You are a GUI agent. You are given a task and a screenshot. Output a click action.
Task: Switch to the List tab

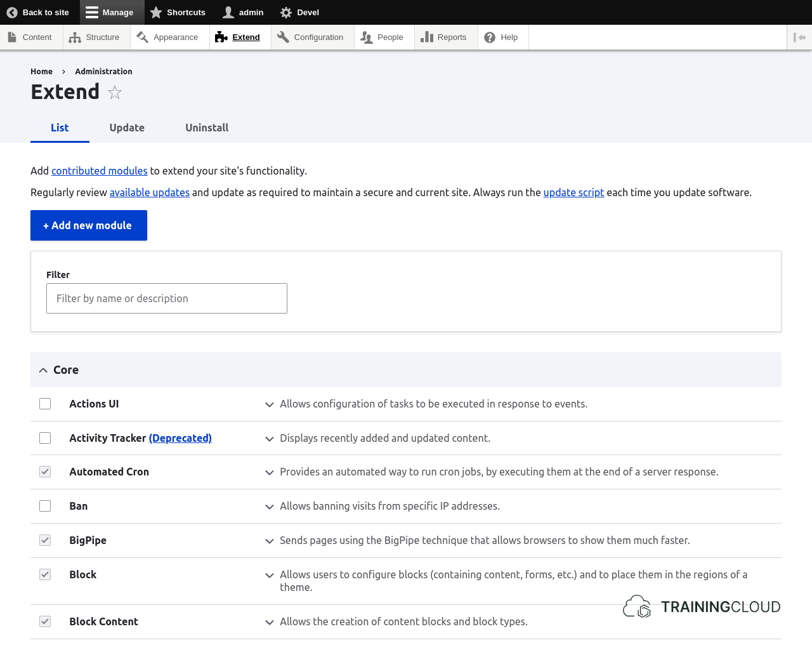60,128
